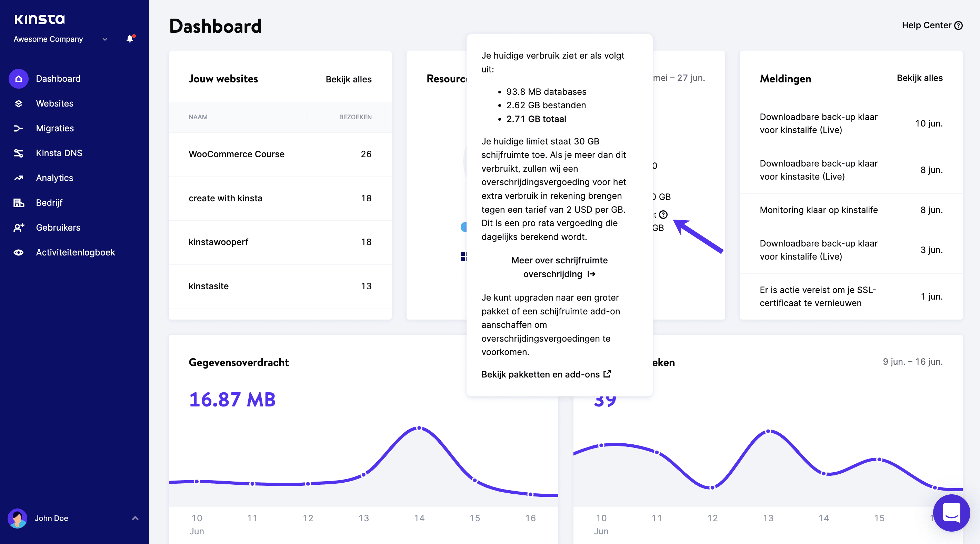Open Kinsta DNS section

[x=59, y=153]
